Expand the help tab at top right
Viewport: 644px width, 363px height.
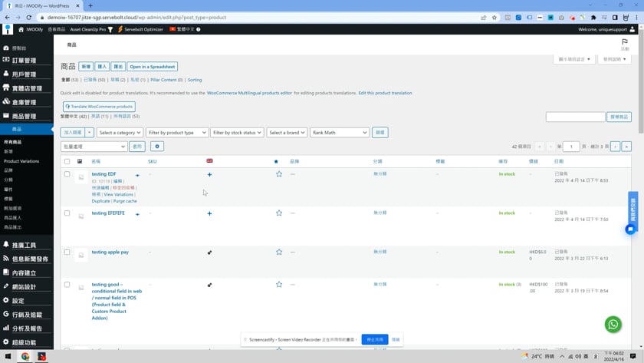[614, 59]
